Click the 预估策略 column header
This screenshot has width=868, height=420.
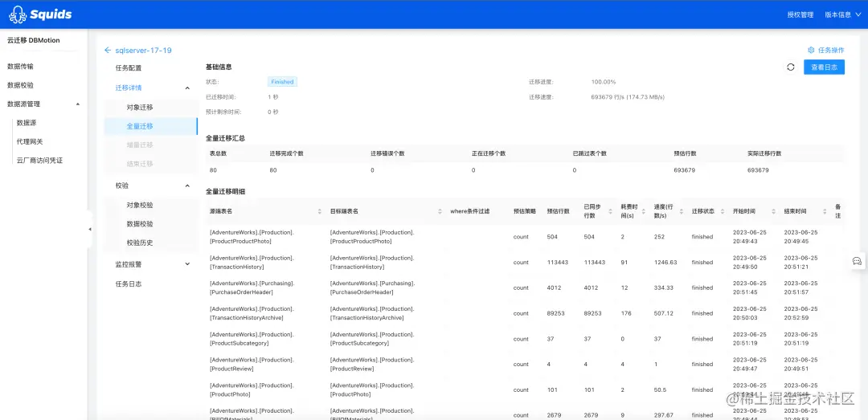pos(524,211)
